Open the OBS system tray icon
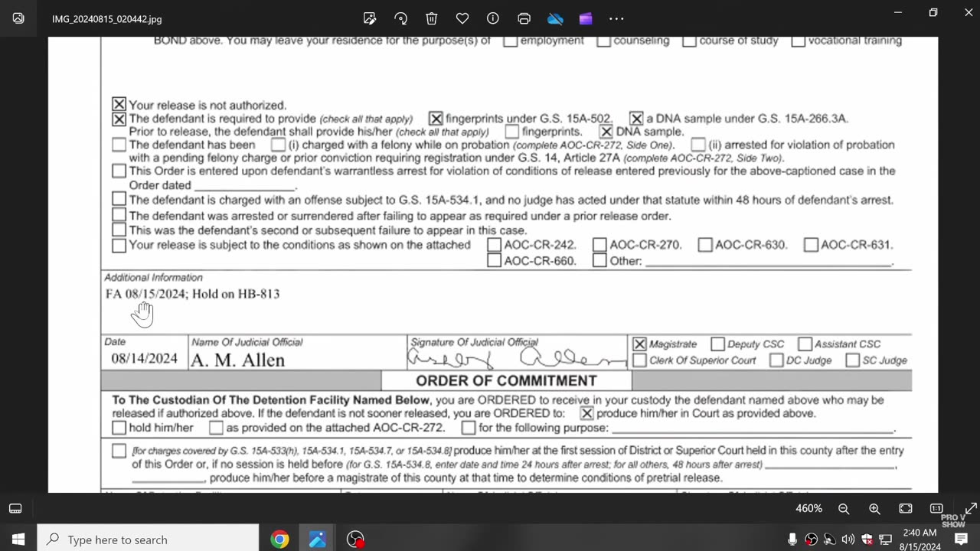 811,540
